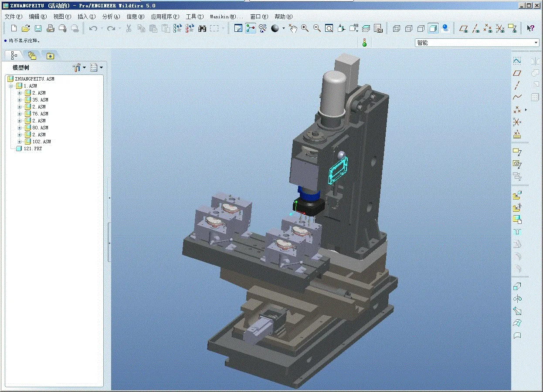Open the Layers stack icon

point(366,28)
